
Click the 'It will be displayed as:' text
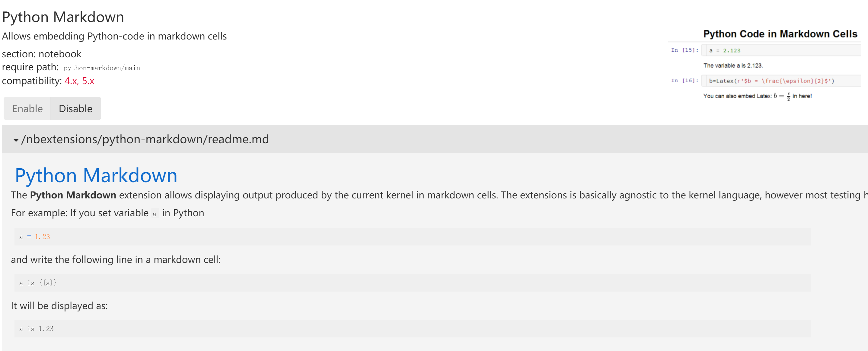[59, 305]
